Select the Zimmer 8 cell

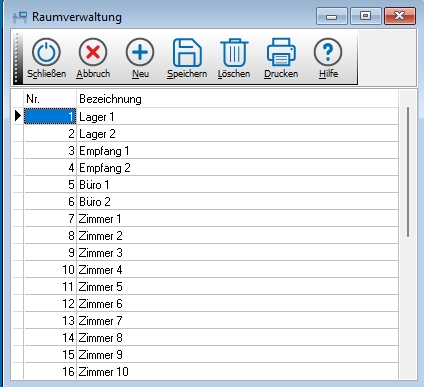(x=237, y=338)
